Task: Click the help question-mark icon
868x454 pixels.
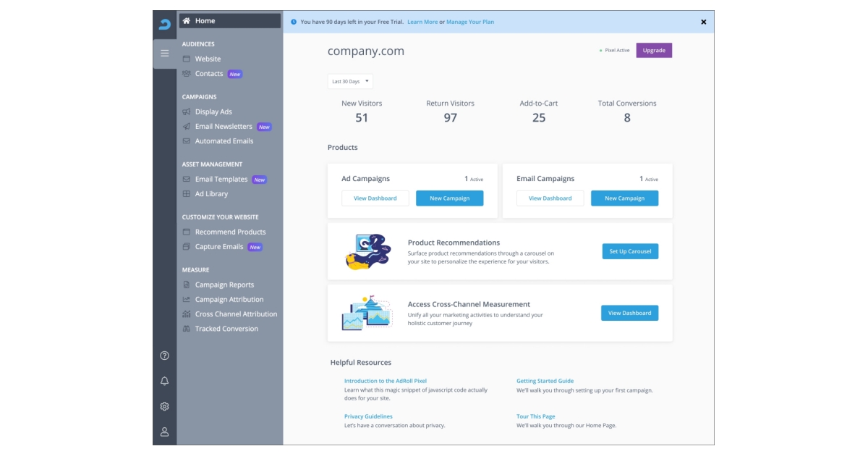Action: tap(164, 356)
